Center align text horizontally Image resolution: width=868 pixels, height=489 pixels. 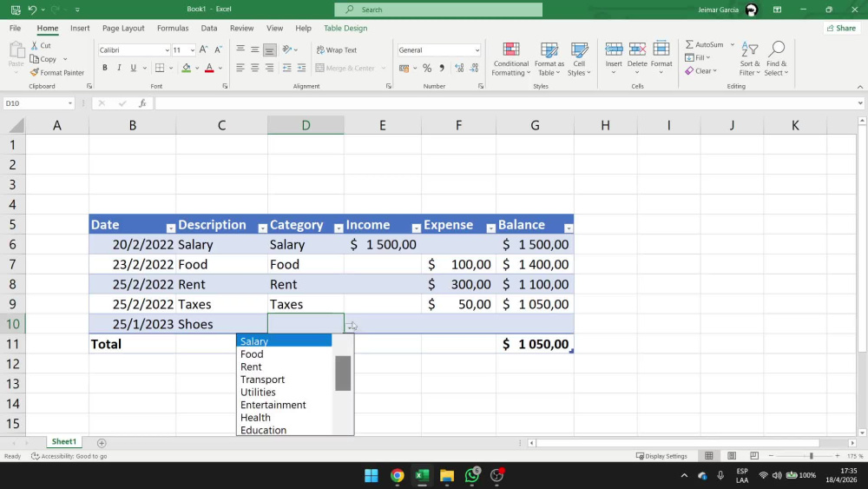(x=254, y=68)
